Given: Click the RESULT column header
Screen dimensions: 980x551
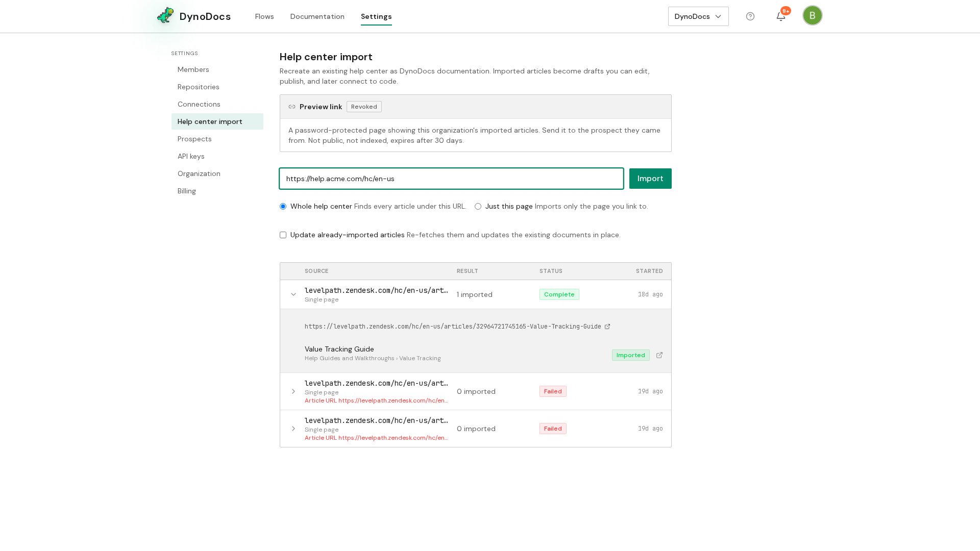Looking at the screenshot, I should coord(468,271).
